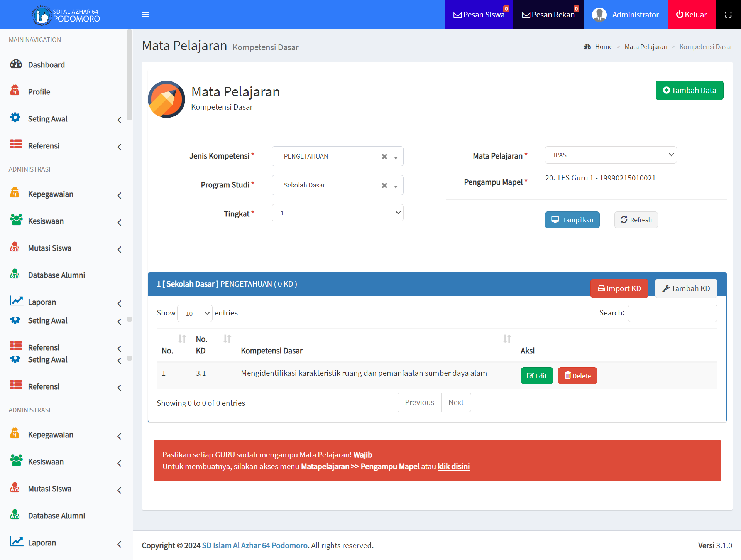Open Profile in the main navigation
741x560 pixels.
click(39, 92)
